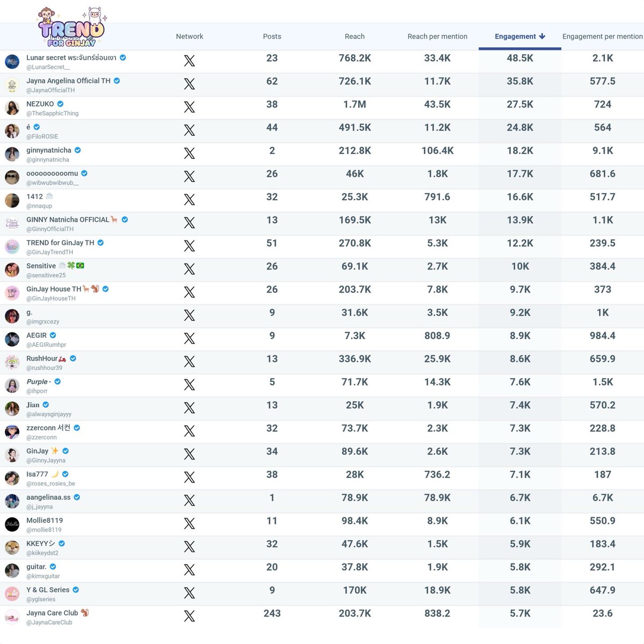Click the @rushhour39 handle
Screen dimensions: 644x644
coord(45,368)
